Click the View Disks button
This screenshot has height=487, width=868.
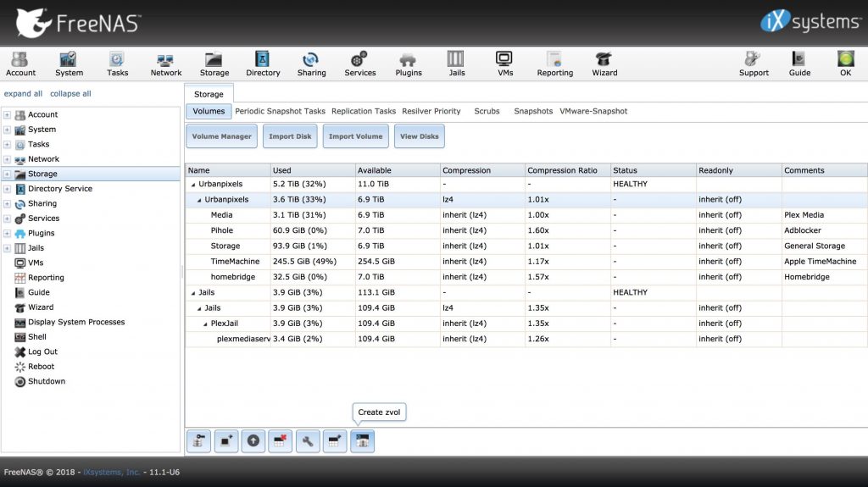click(419, 136)
